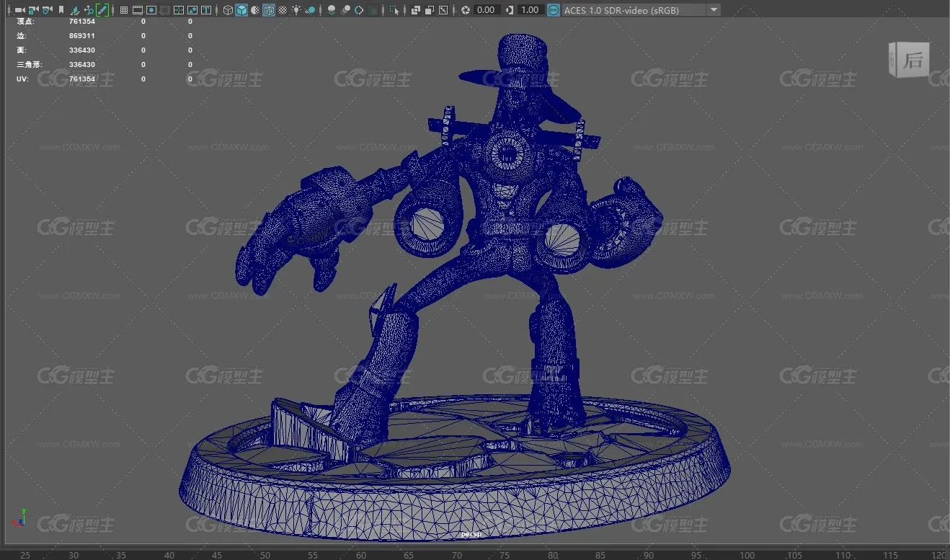
Task: Open Camera Attributes from the panel toolbar
Action: click(x=47, y=10)
